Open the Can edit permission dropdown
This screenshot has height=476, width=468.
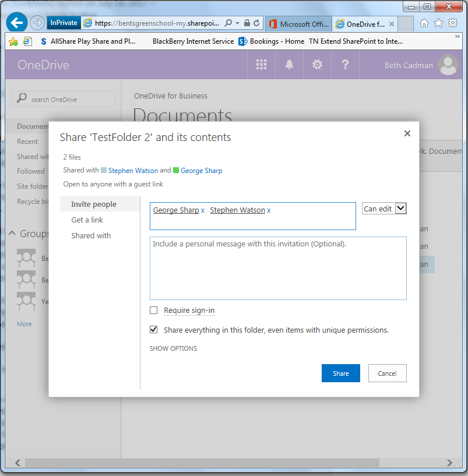(384, 209)
